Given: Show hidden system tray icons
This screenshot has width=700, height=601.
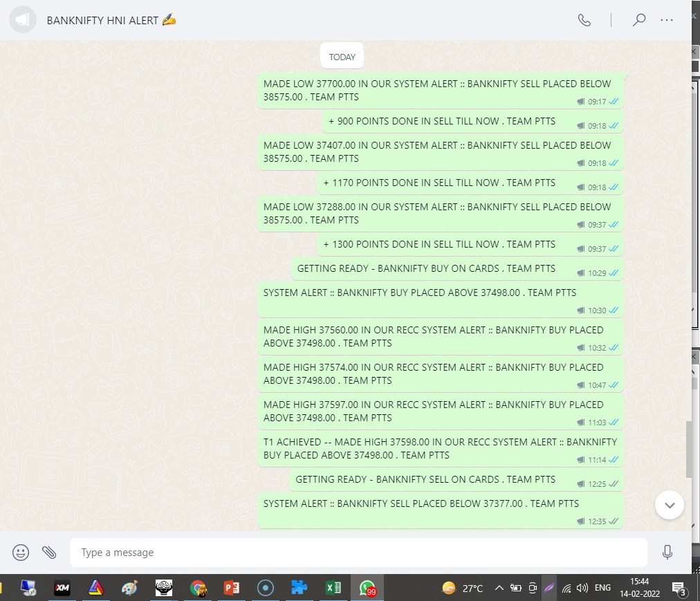Looking at the screenshot, I should click(x=499, y=588).
